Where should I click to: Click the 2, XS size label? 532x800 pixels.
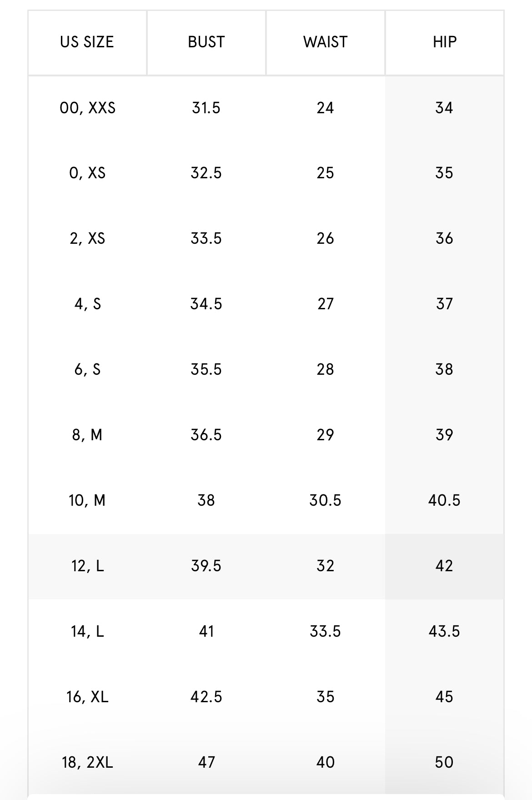pos(87,239)
